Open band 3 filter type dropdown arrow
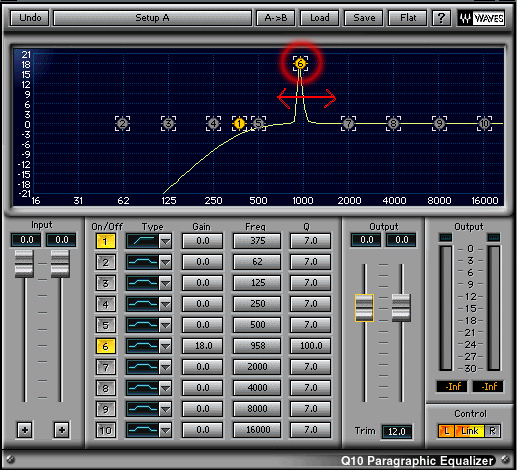 (x=165, y=283)
